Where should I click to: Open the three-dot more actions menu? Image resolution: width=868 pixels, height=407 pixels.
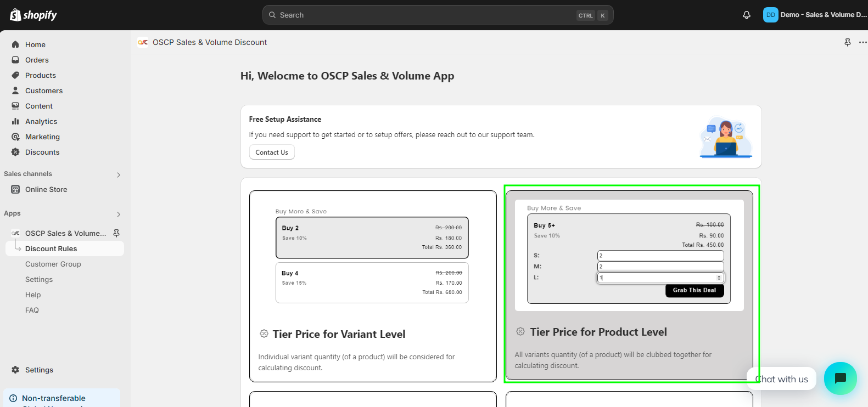tap(863, 42)
